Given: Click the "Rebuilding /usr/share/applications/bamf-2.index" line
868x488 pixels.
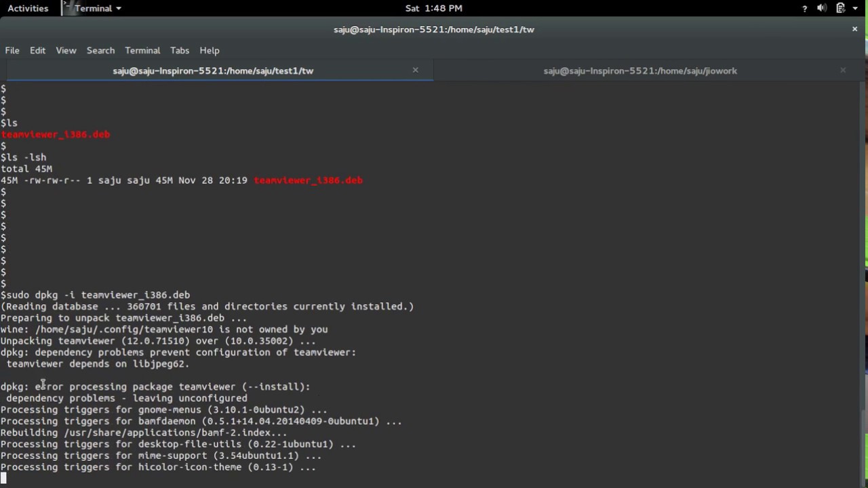Looking at the screenshot, I should [x=144, y=432].
